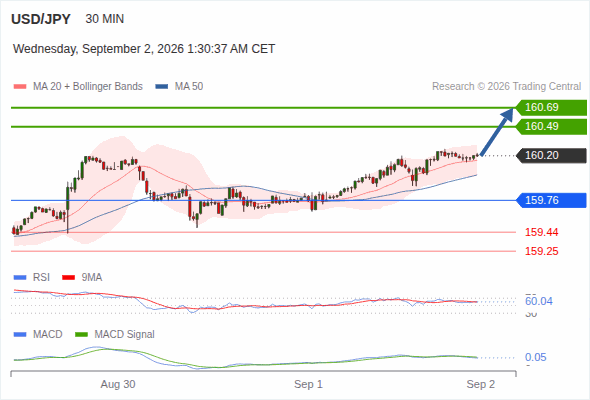
Task: Select the 160.49 resistance price tag
Action: coord(551,126)
